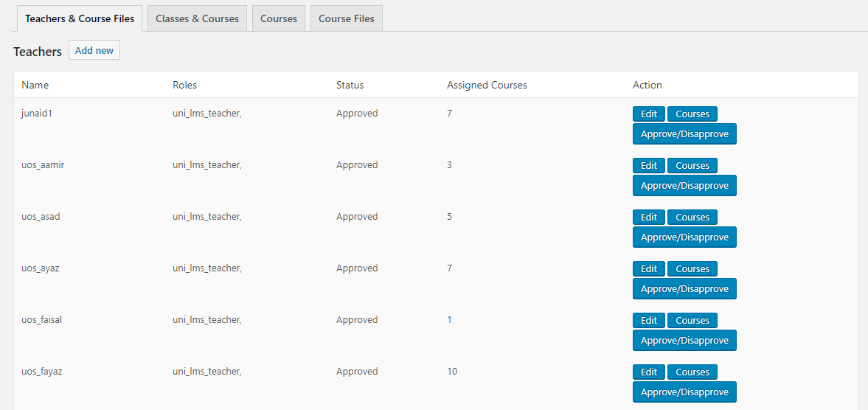Approve/Disapprove teacher uos_ayaz
Image resolution: width=868 pixels, height=410 pixels.
[x=684, y=289]
